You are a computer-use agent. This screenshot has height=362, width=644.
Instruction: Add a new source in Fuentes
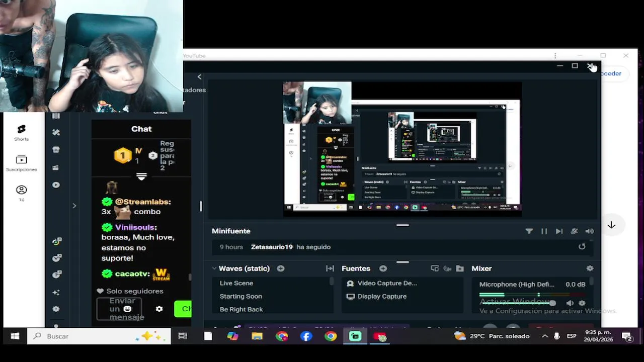[383, 268]
